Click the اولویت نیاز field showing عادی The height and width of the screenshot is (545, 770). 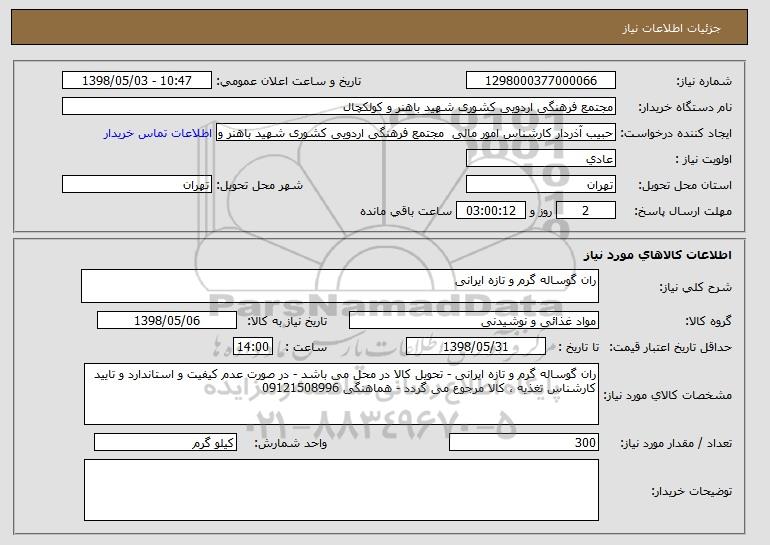(541, 159)
